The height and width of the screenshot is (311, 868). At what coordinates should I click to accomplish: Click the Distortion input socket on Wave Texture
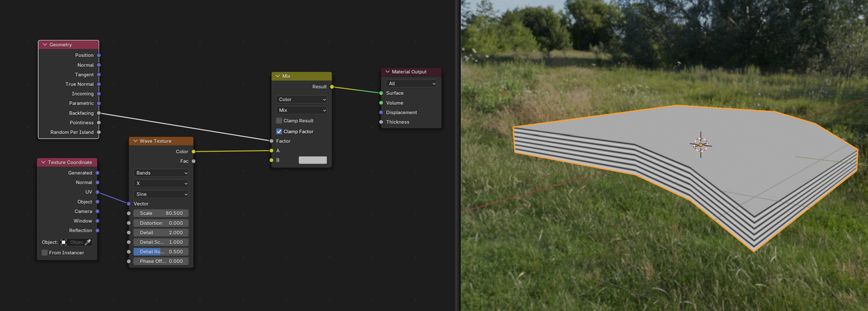coord(129,223)
